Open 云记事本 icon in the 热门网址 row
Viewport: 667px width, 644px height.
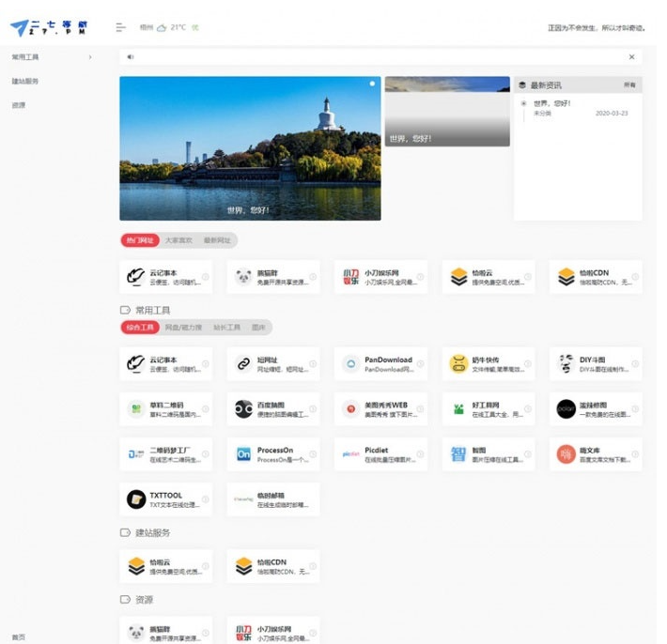click(x=136, y=277)
